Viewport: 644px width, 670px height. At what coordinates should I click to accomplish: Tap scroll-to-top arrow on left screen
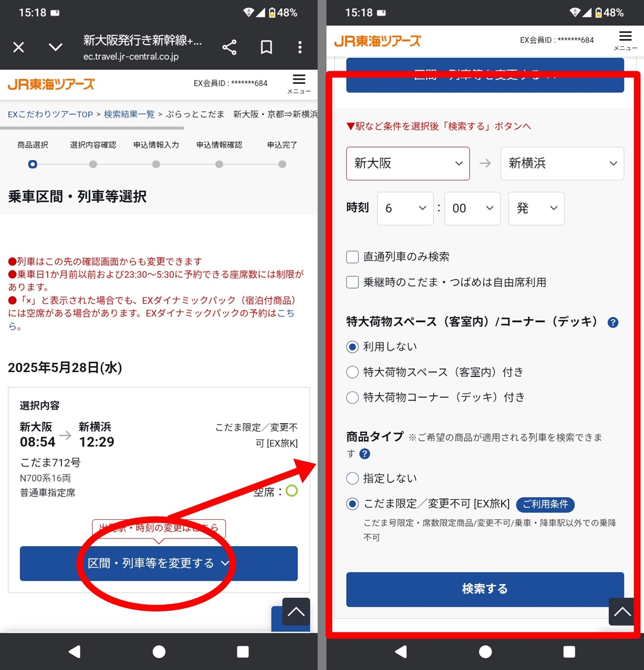click(x=296, y=612)
